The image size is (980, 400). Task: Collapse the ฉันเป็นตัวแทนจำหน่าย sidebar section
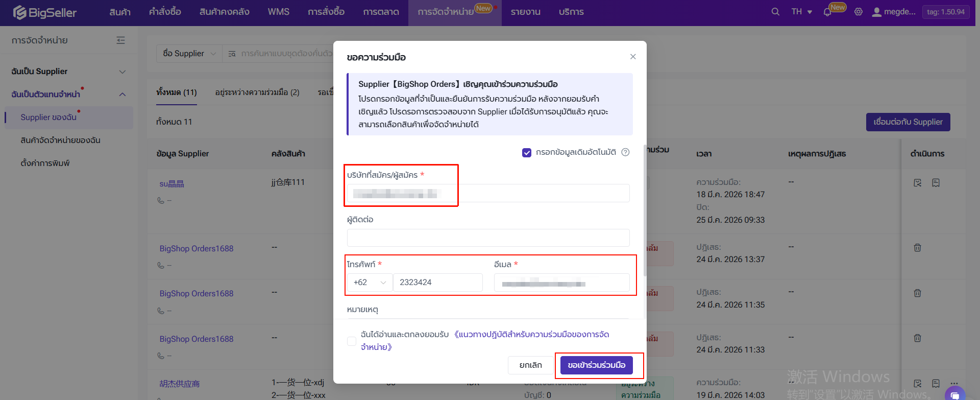pos(68,95)
